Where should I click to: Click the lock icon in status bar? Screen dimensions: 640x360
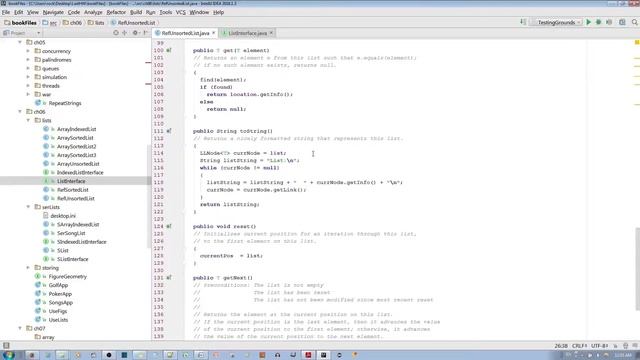point(615,346)
